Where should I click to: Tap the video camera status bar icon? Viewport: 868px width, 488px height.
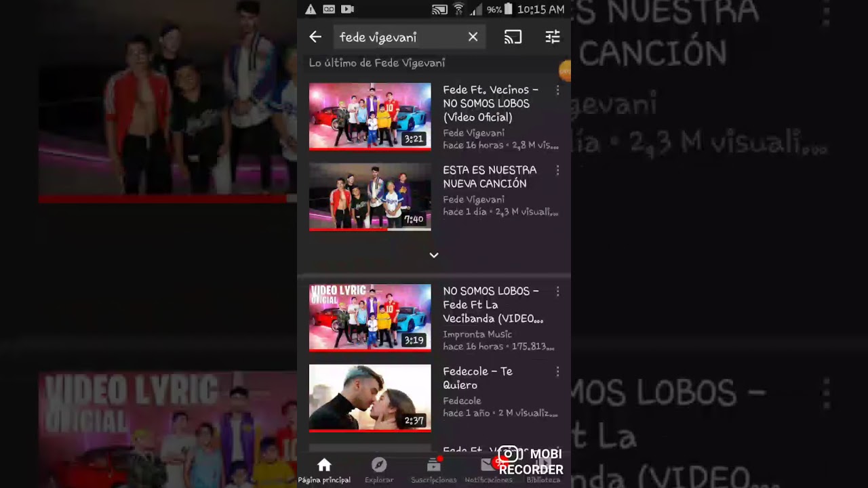coord(347,9)
